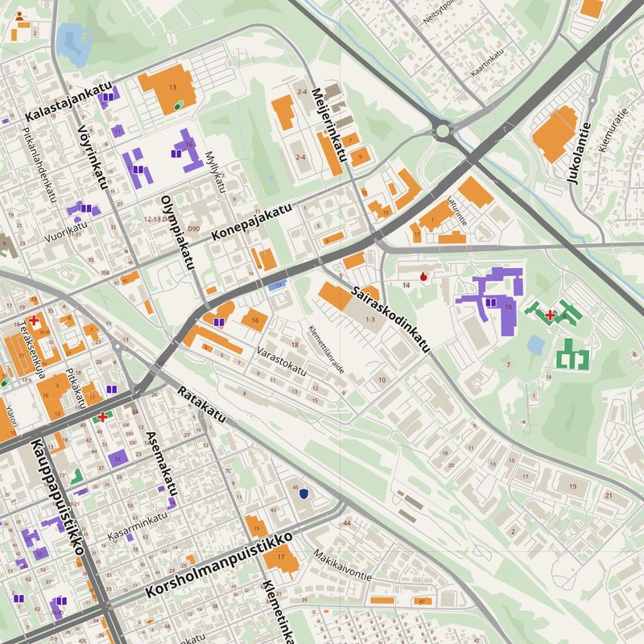Click red cross icon on green hospital building

point(550,315)
